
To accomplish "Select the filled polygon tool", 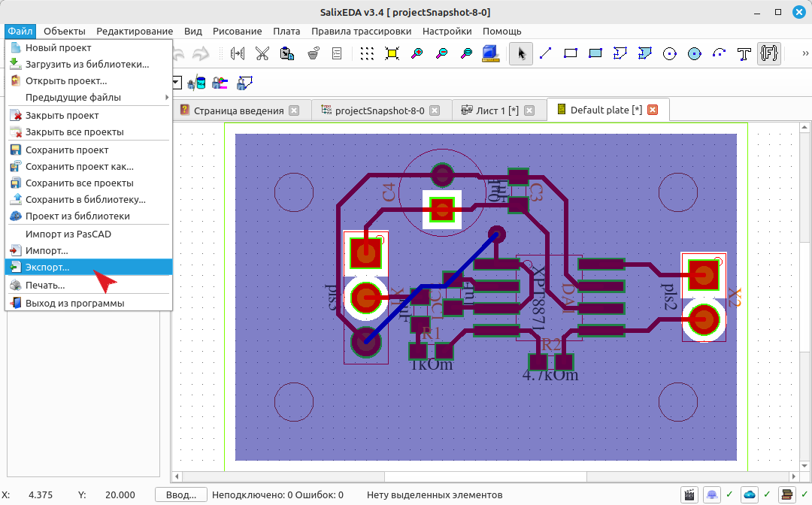I will point(645,53).
